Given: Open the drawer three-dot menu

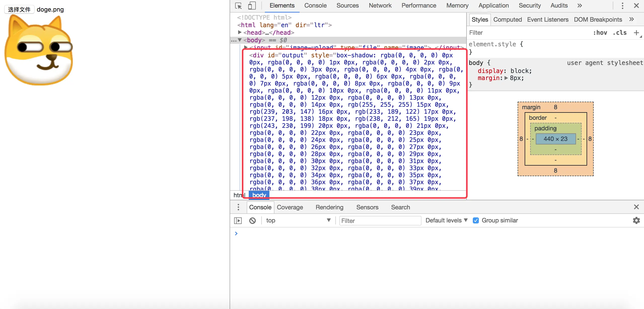Looking at the screenshot, I should click(x=238, y=207).
